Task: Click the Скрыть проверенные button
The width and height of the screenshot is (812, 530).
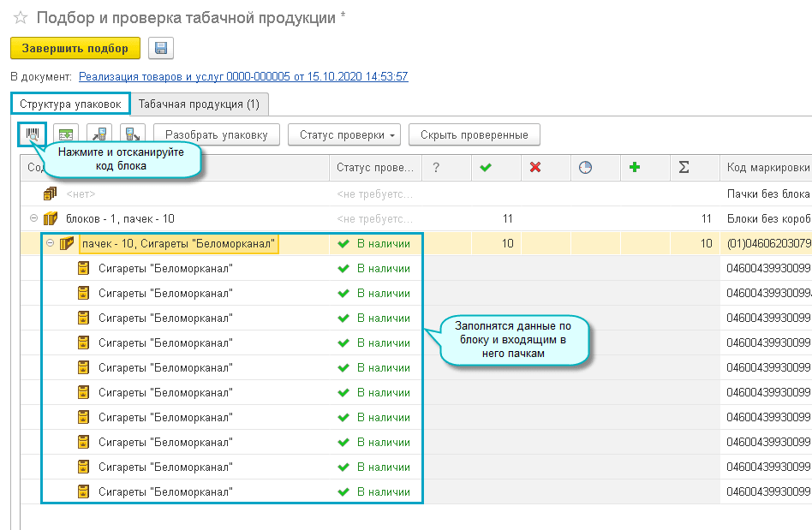Action: click(x=474, y=134)
